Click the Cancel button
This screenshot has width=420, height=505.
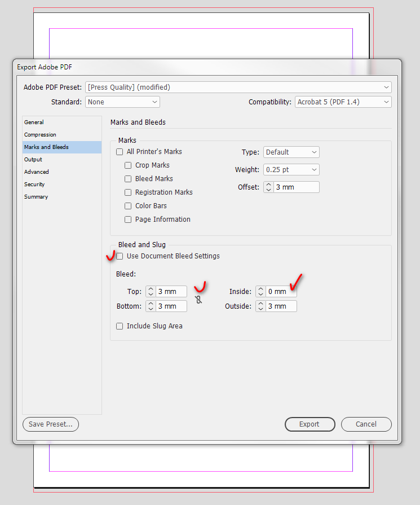(366, 424)
